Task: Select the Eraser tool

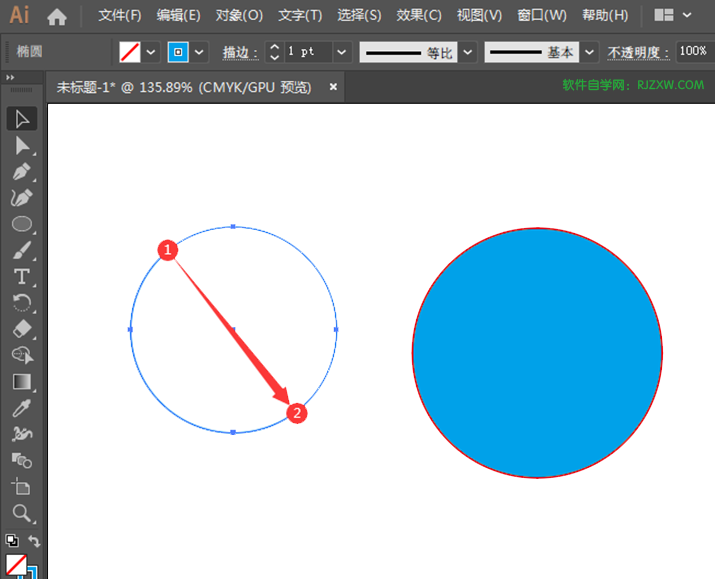Action: click(x=21, y=329)
